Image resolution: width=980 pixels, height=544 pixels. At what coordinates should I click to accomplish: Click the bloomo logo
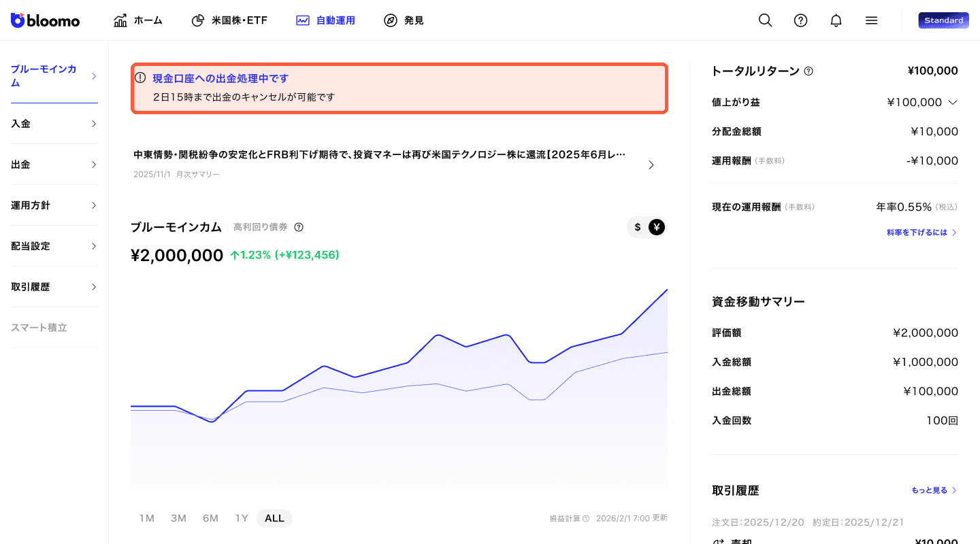45,20
